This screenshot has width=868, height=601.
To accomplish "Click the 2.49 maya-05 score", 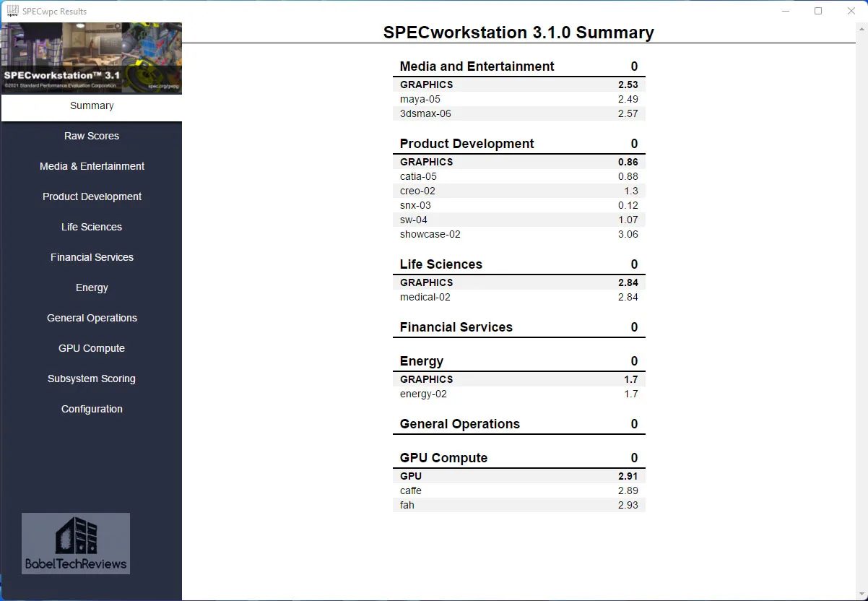I will 628,99.
